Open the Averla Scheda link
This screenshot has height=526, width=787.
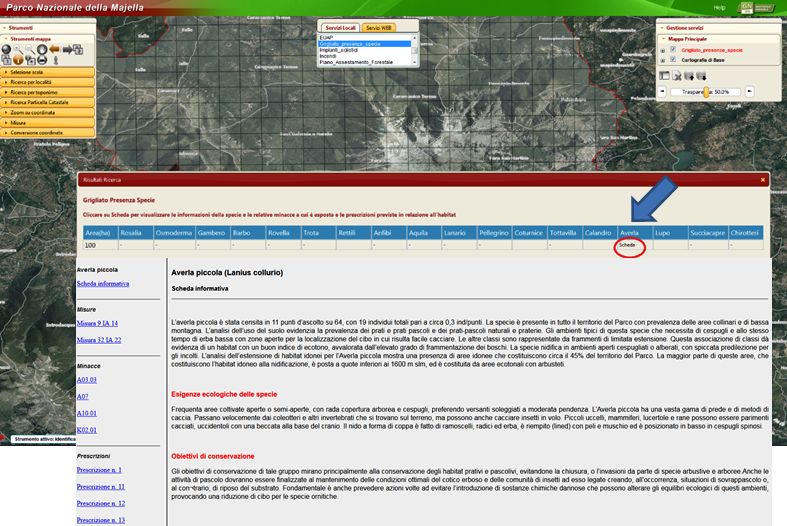tap(627, 245)
